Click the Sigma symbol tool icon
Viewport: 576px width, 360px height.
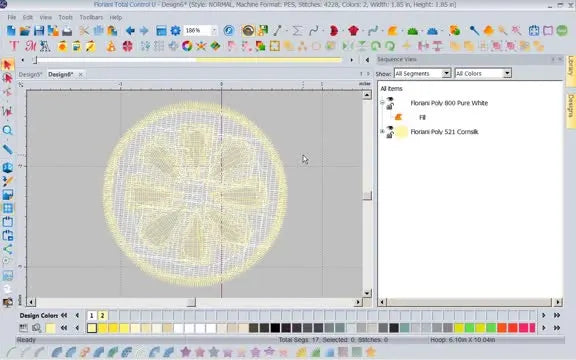point(297,31)
